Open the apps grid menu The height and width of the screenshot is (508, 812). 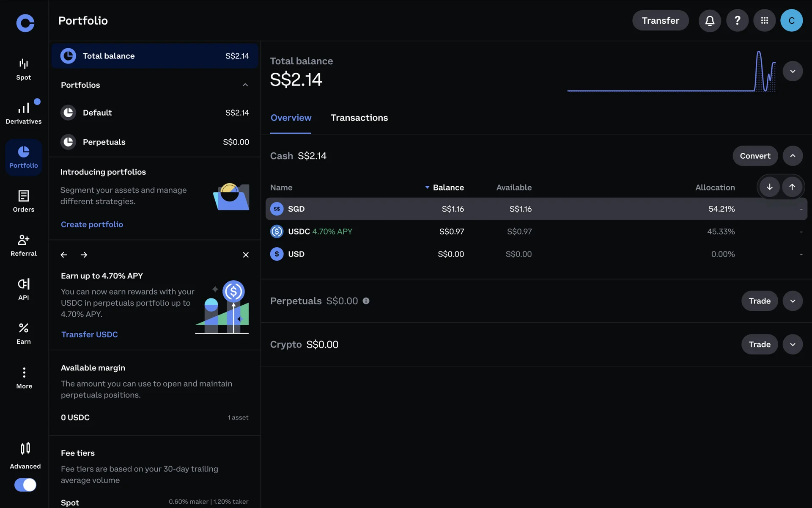[x=764, y=20]
